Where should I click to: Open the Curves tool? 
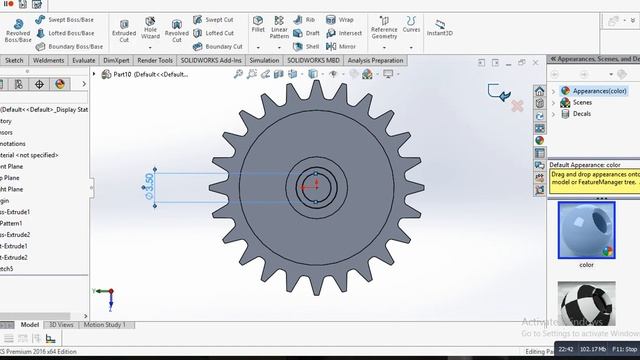pos(411,24)
